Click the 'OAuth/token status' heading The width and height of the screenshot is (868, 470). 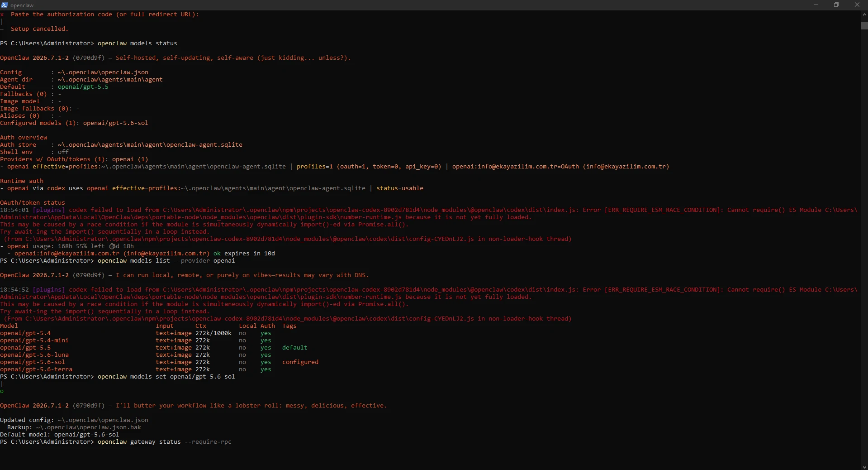33,203
